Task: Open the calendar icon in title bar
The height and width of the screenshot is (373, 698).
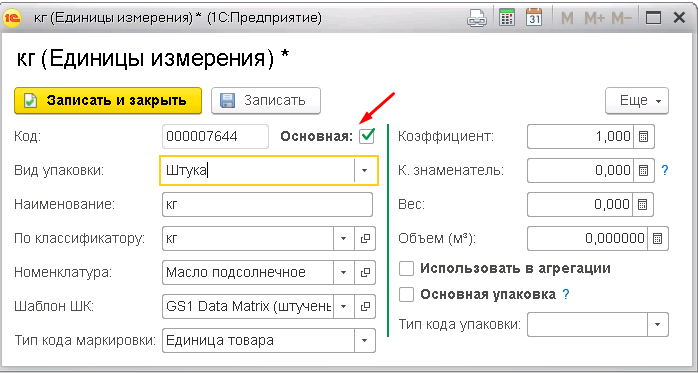Action: (x=533, y=18)
